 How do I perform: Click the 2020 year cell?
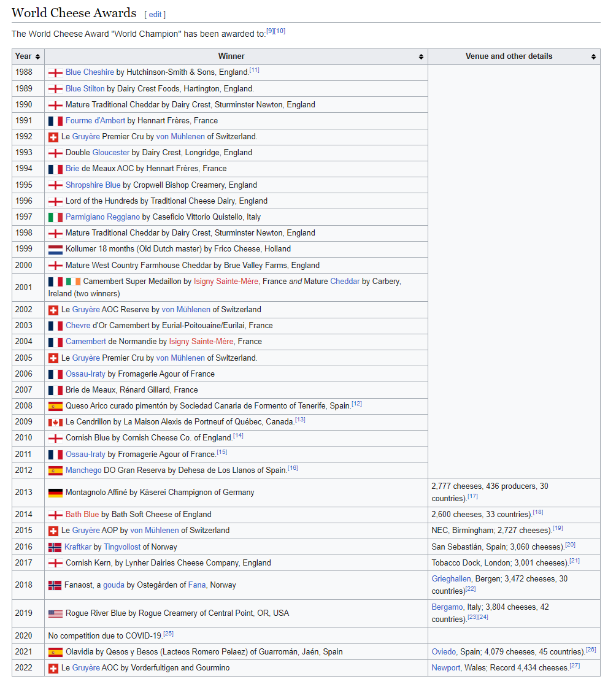[28, 635]
